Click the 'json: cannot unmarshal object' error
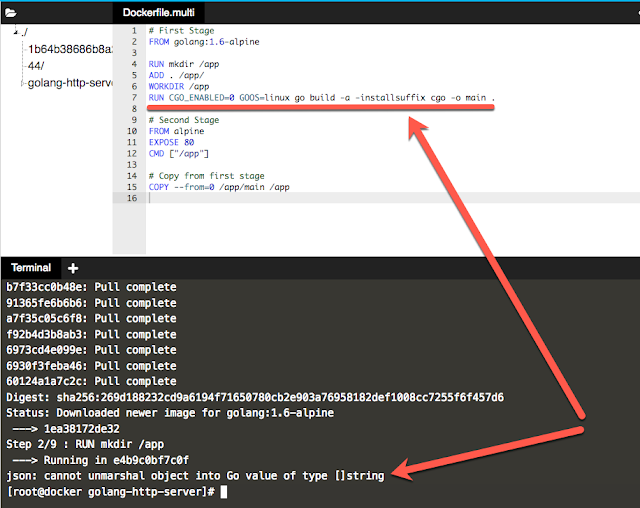This screenshot has height=508, width=640. click(195, 476)
